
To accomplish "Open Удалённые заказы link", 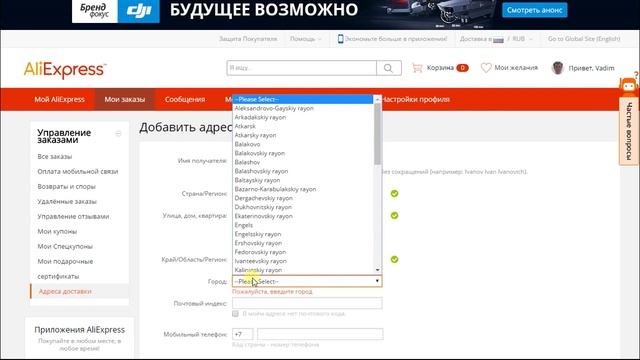I will click(67, 202).
